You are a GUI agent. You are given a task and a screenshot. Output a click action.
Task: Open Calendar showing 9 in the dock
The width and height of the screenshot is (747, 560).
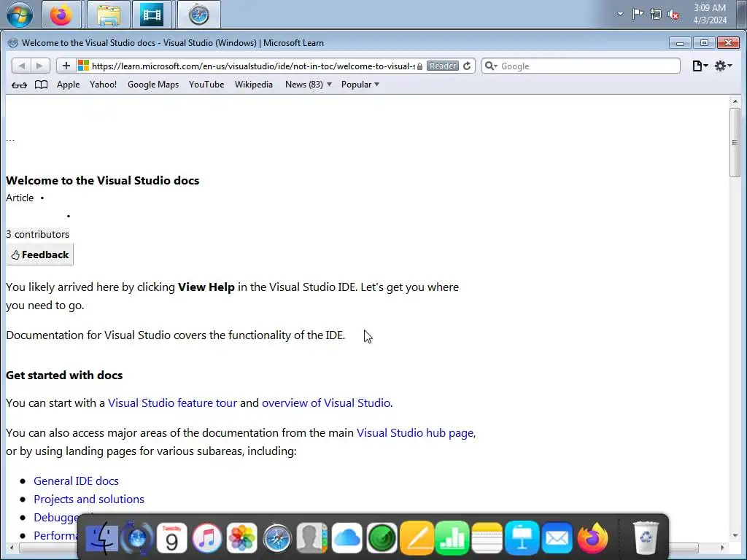(x=171, y=538)
